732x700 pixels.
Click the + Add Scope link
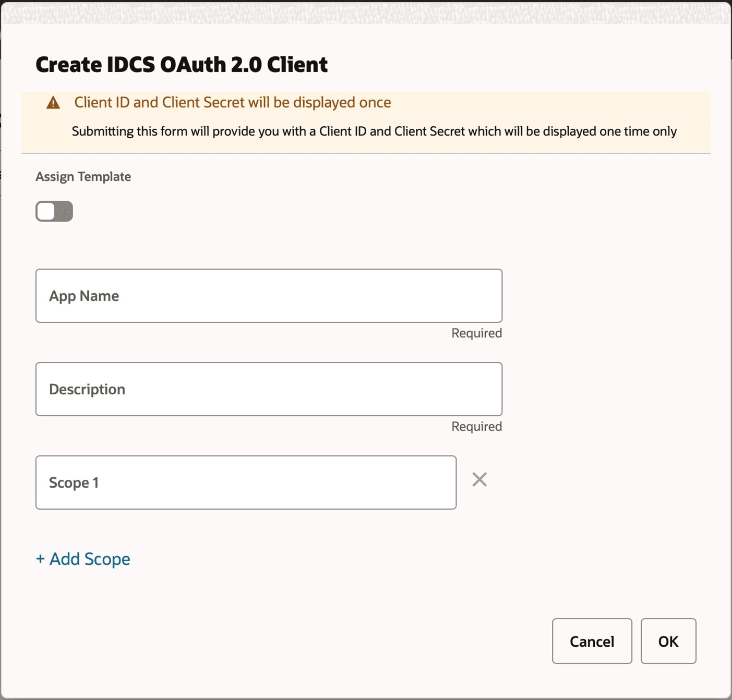[x=83, y=559]
